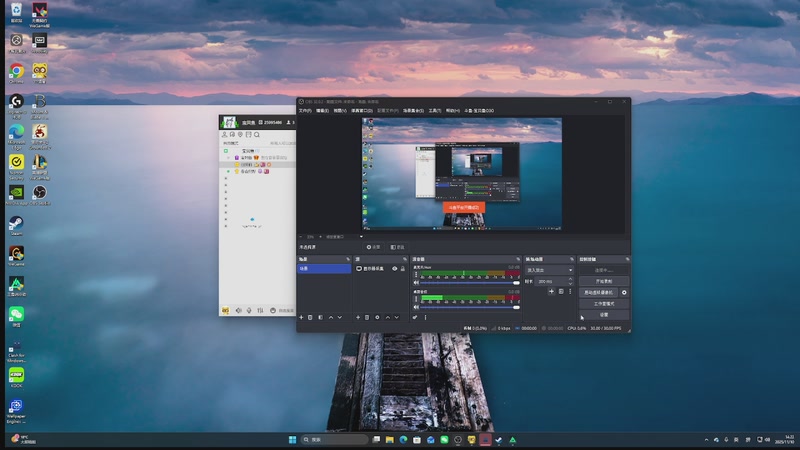Mute second mixer channel speaker icon
This screenshot has width=800, height=450.
[416, 307]
